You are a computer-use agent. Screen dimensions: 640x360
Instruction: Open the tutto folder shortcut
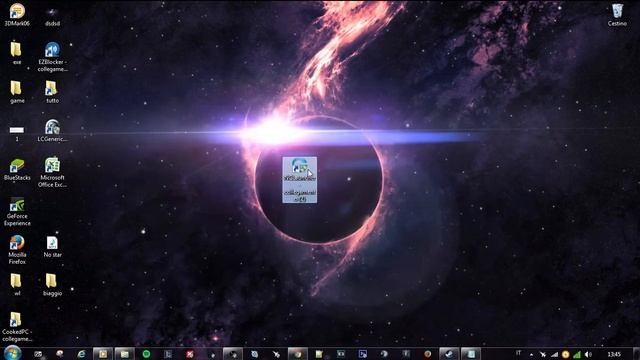coord(52,91)
